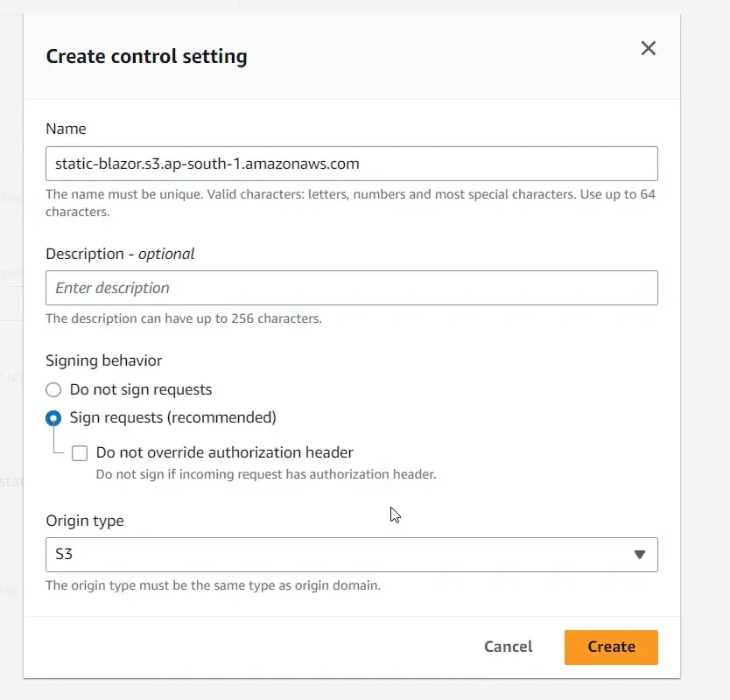Choose Sign requests (recommended)
730x700 pixels.
(x=53, y=418)
